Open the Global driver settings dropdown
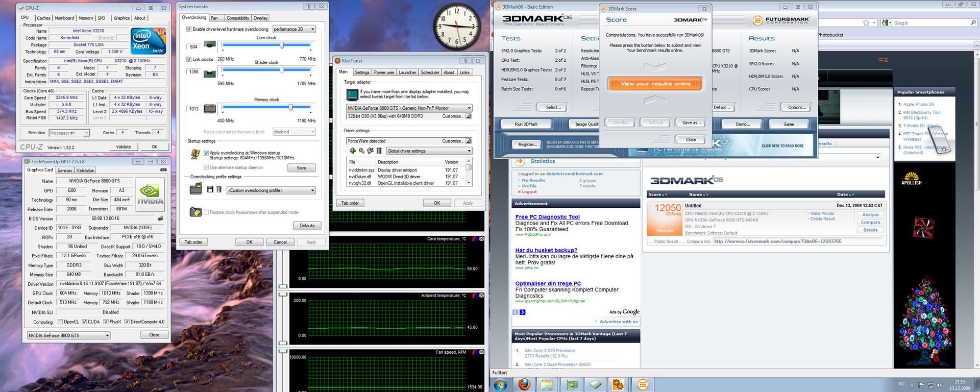The image size is (980, 392). pyautogui.click(x=429, y=151)
